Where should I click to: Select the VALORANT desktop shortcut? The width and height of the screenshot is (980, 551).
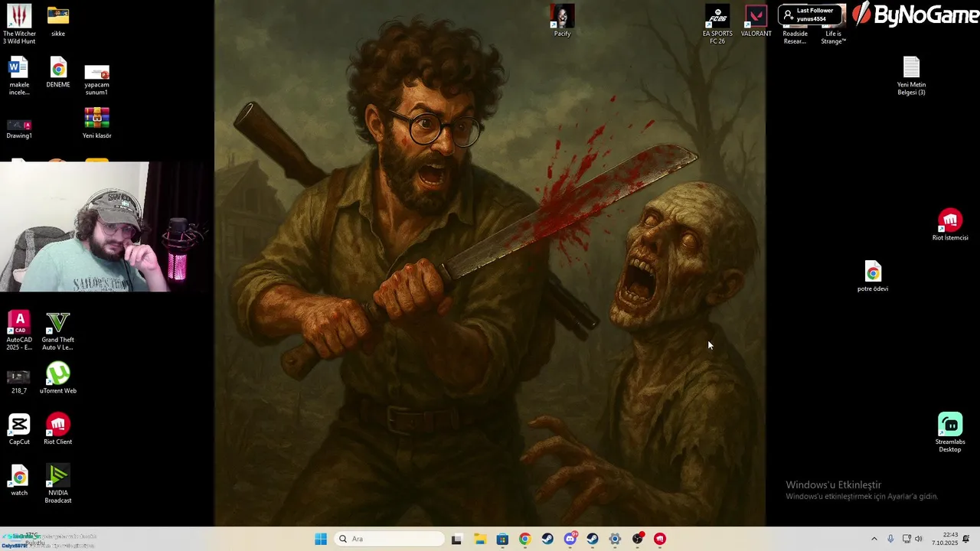tap(756, 21)
